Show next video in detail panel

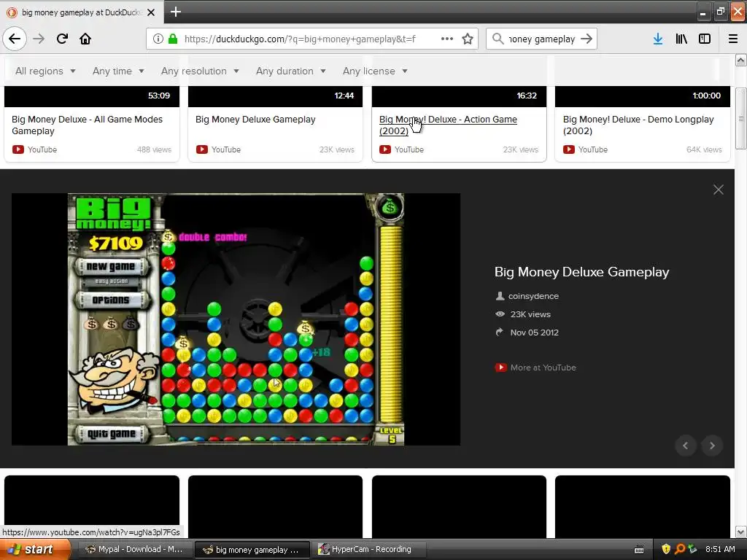712,446
